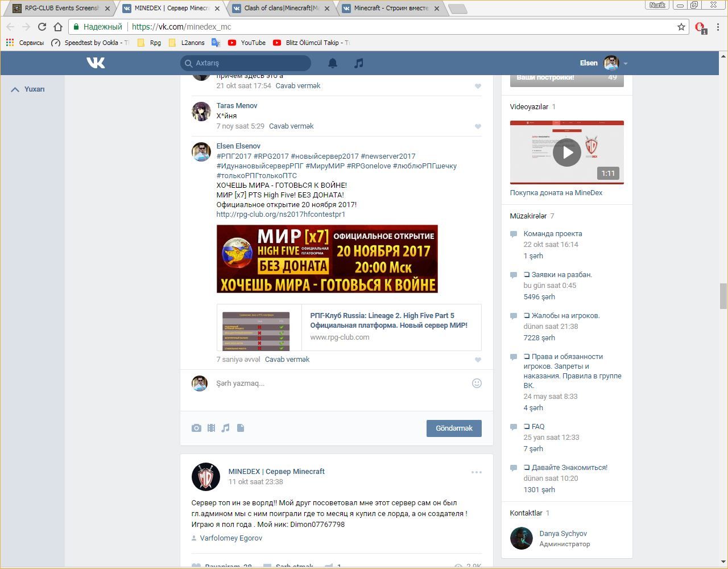The width and height of the screenshot is (728, 569).
Task: Click the #РПГ2017 hashtag
Action: [x=234, y=156]
